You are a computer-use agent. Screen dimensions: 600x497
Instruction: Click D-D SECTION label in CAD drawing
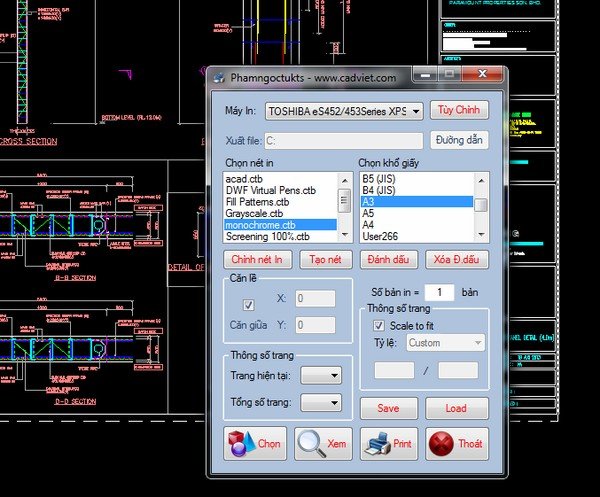pyautogui.click(x=75, y=401)
